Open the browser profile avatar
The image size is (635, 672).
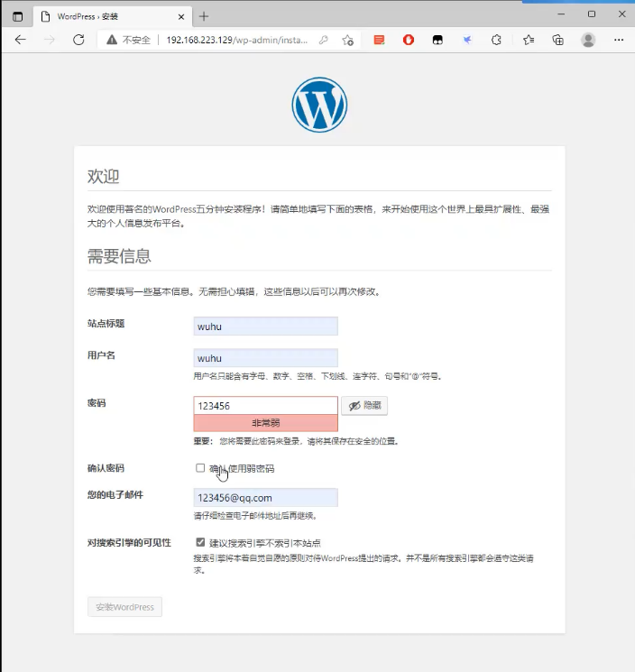point(588,40)
